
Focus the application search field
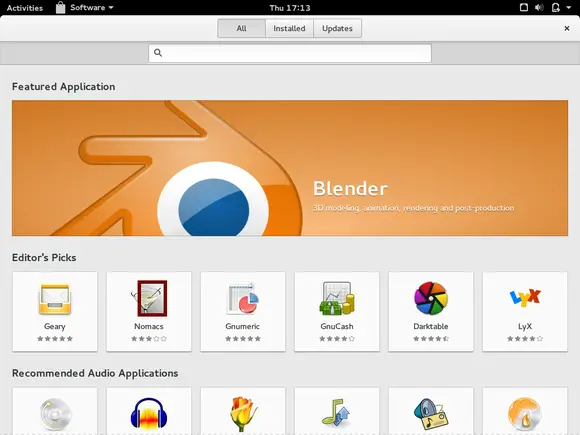(x=290, y=53)
